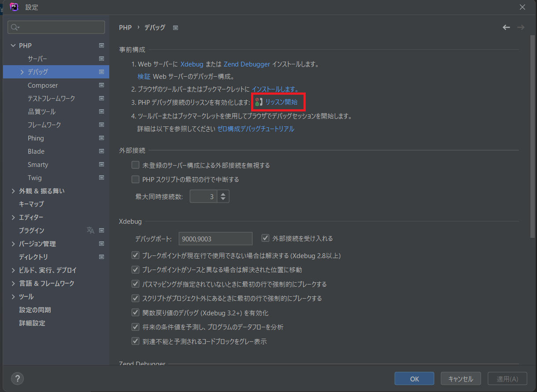This screenshot has width=537, height=392.
Task: Click the 検証 link
Action: 144,77
